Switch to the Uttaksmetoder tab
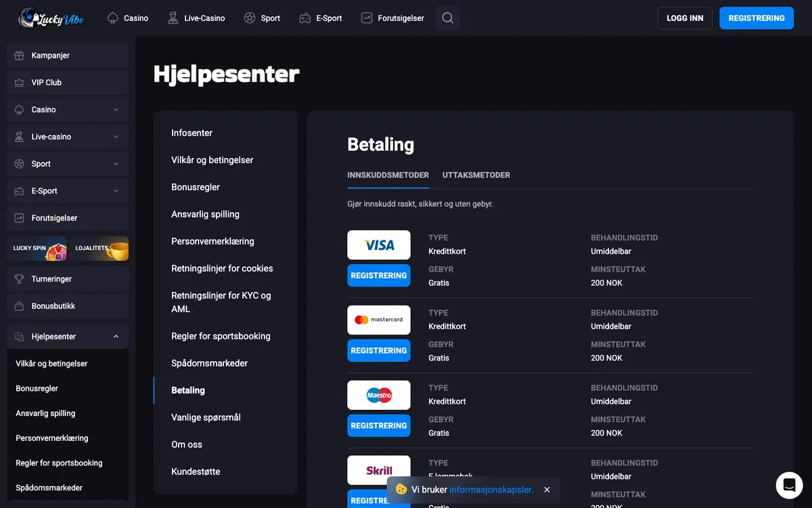 point(476,175)
